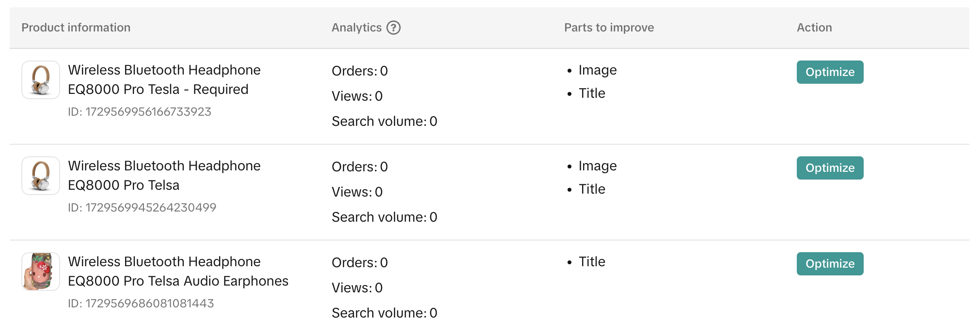Image resolution: width=980 pixels, height=333 pixels.
Task: Click the Analytics column header label
Action: (x=356, y=28)
